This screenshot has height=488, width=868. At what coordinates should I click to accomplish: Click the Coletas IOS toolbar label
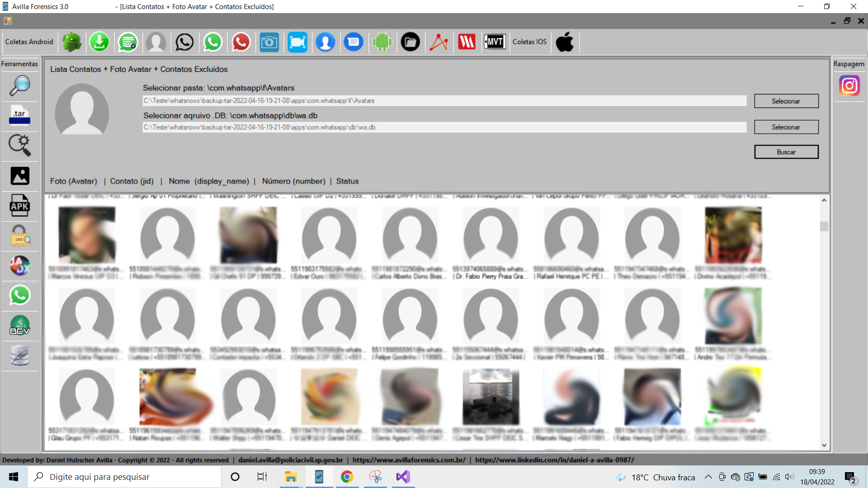coord(529,42)
